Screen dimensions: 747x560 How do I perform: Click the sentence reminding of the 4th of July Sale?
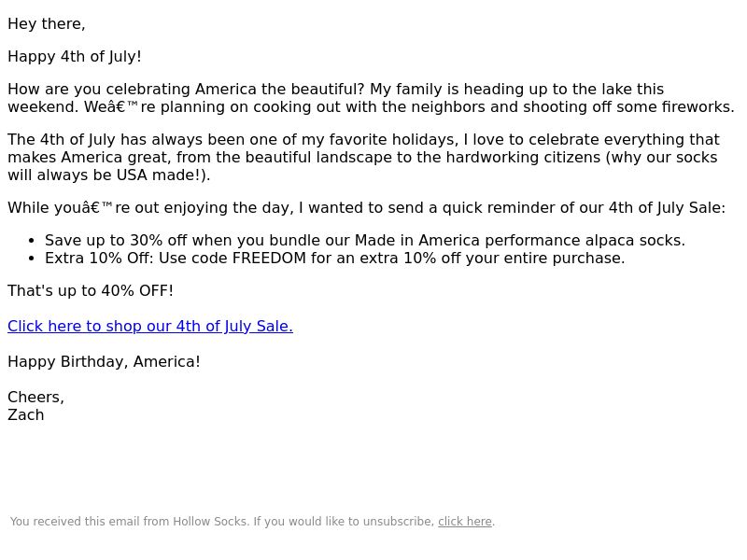(x=366, y=208)
